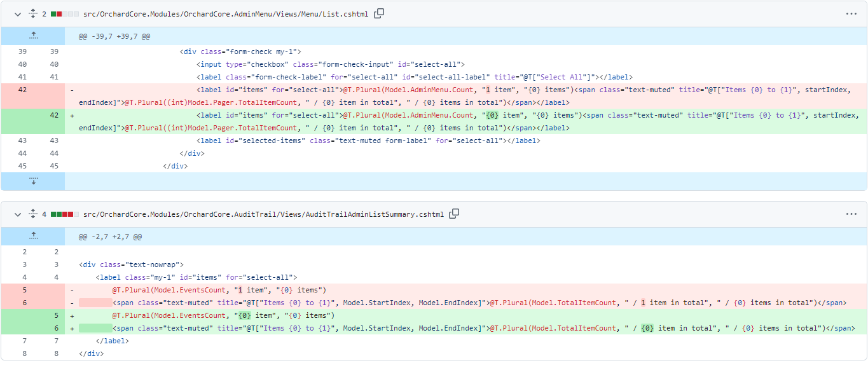Click the closing </label> line in AuditTrailAdminListSummary
Viewport: 868px width, 370px height.
tap(112, 341)
